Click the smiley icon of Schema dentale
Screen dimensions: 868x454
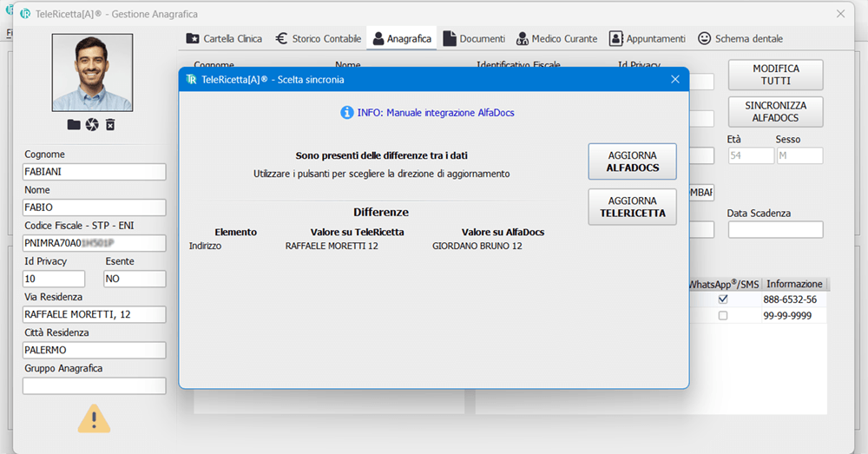tap(704, 38)
